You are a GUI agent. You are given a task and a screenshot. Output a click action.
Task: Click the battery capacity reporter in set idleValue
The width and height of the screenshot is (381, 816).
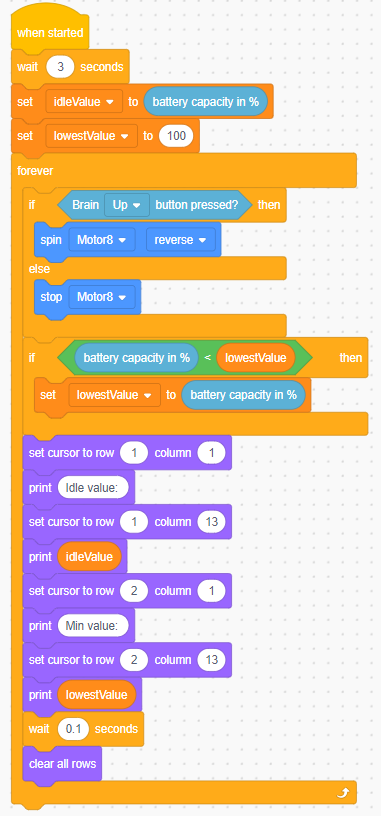coord(206,101)
